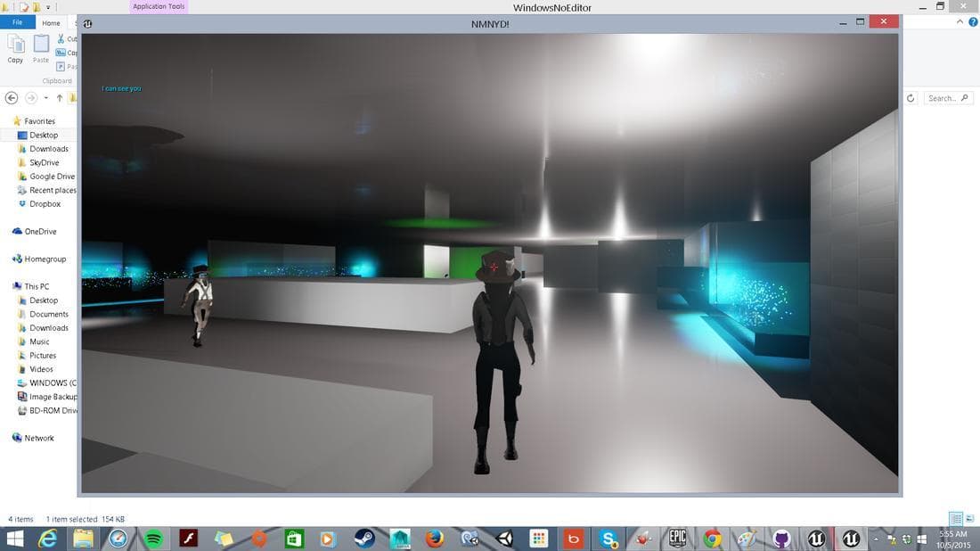980x551 pixels.
Task: Select OneDrive in navigation pane
Action: pos(35,232)
